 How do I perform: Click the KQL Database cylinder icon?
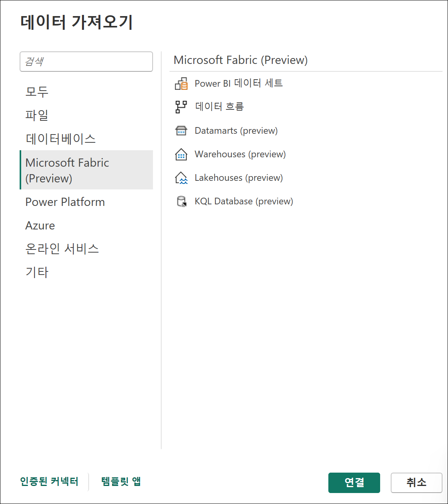[x=181, y=202]
